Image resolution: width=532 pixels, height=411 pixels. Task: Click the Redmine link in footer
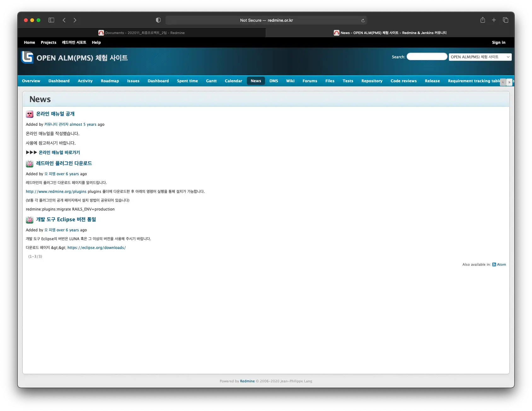[247, 381]
